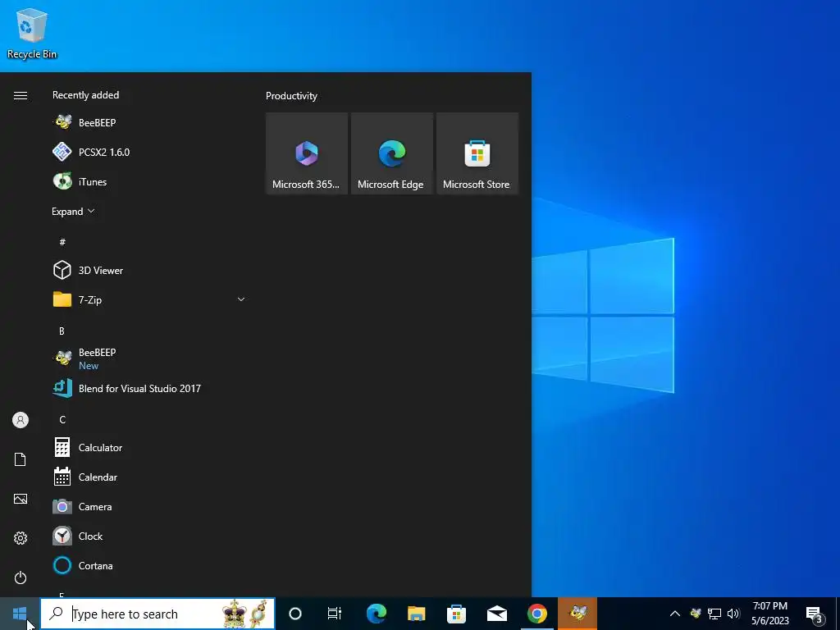The image size is (840, 630).
Task: Open File Explorer from taskbar
Action: (416, 614)
